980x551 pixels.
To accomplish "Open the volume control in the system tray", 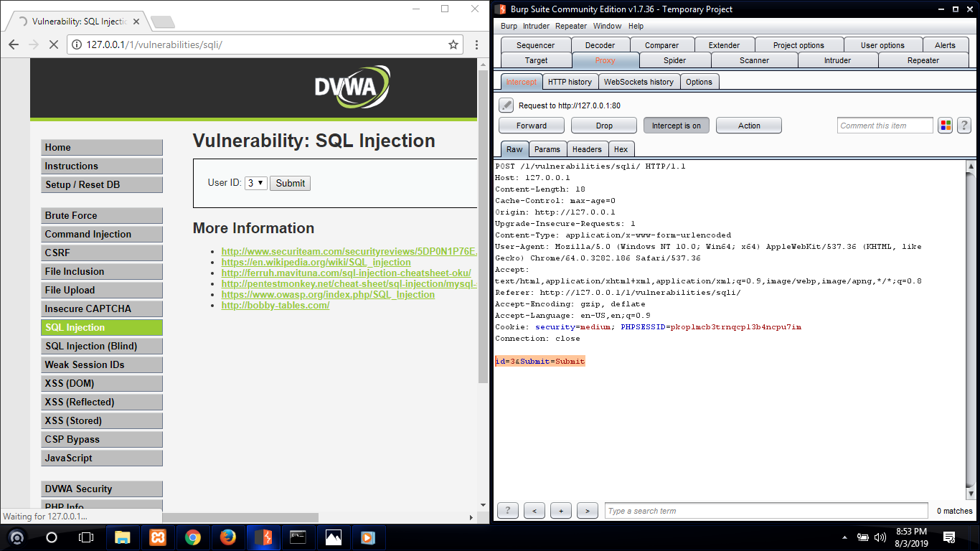I will tap(879, 537).
